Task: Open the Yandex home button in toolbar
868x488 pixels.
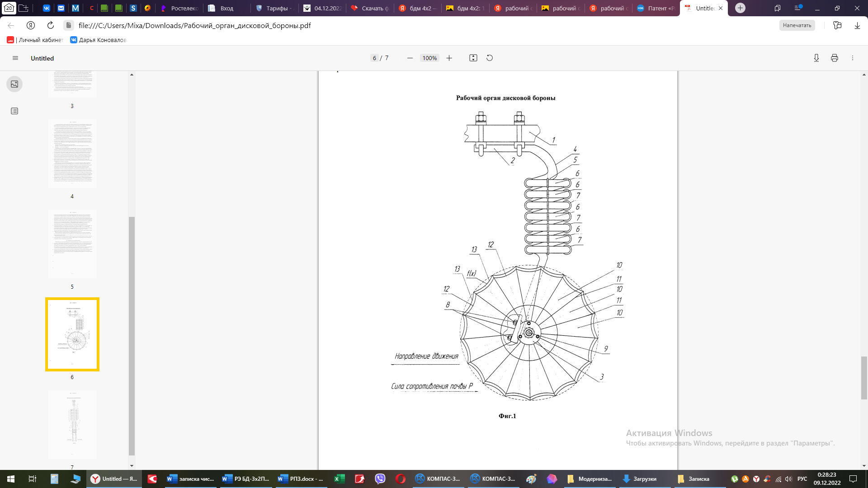Action: (x=31, y=25)
